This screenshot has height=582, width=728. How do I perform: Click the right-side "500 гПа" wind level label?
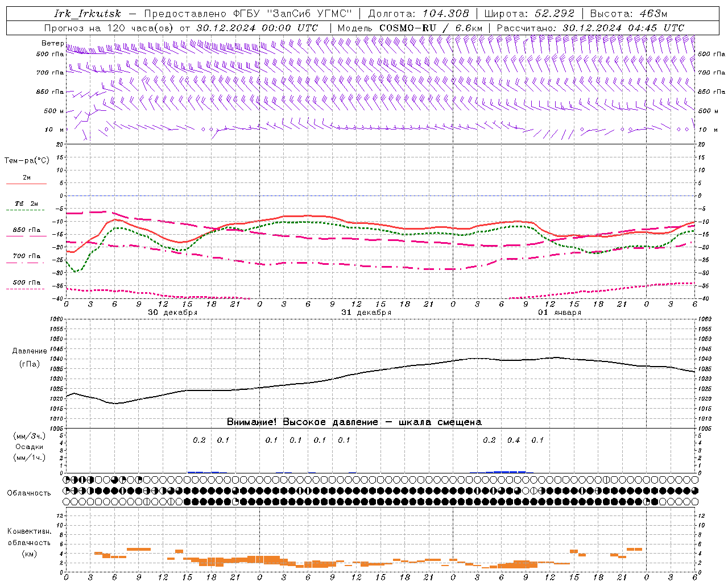point(712,54)
